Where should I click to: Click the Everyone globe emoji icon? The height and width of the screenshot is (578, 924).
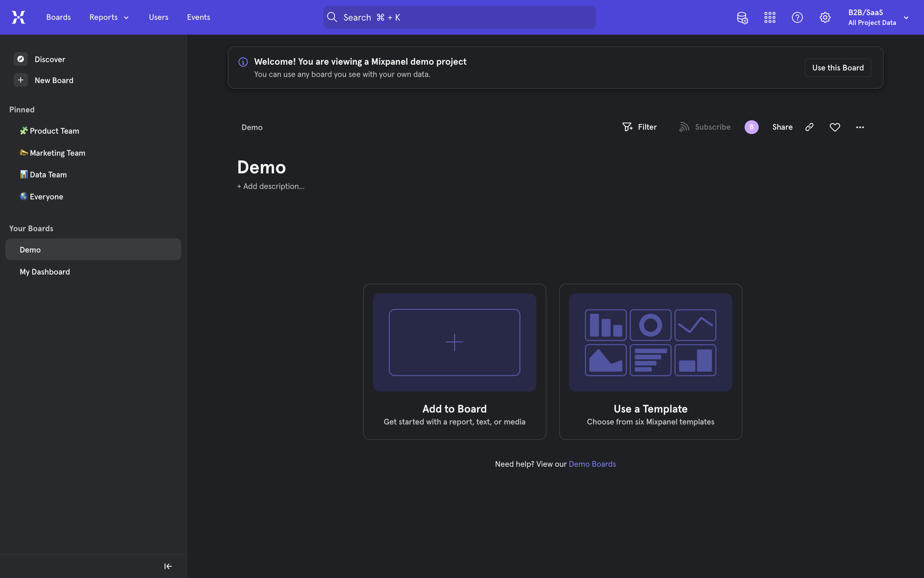coord(24,196)
